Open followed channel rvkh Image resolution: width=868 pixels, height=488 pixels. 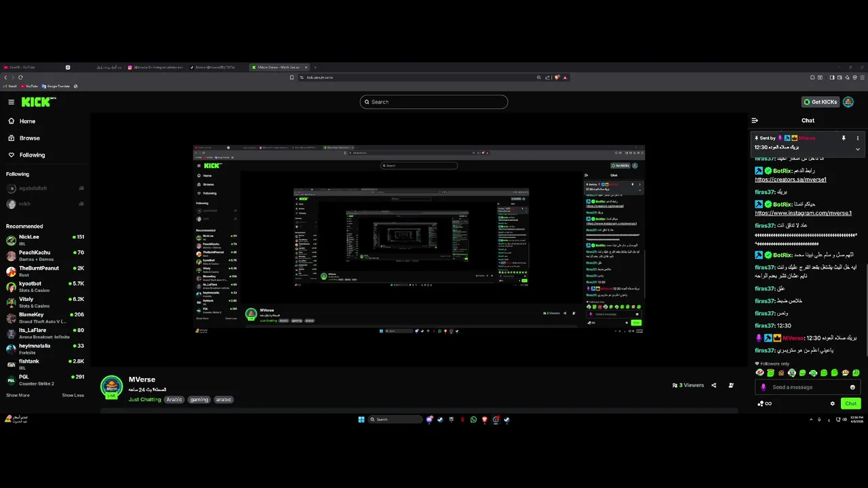tap(45, 204)
